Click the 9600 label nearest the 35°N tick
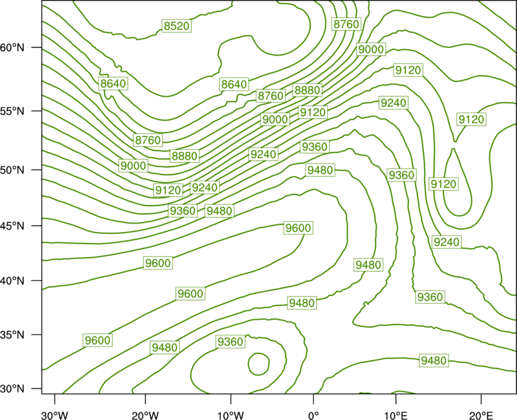Screen dimensions: 517x420 [98, 341]
